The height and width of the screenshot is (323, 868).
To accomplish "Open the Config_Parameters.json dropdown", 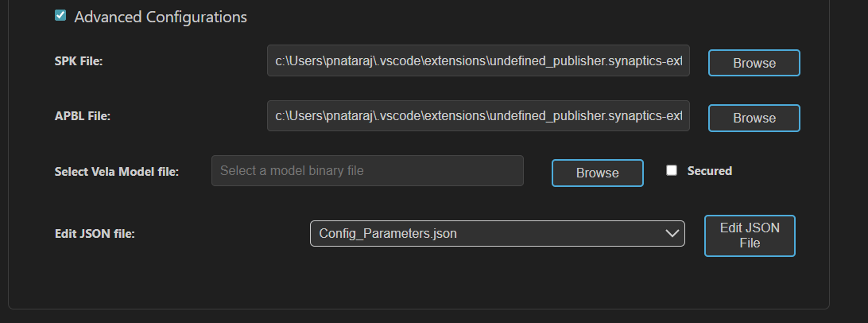I will (497, 233).
